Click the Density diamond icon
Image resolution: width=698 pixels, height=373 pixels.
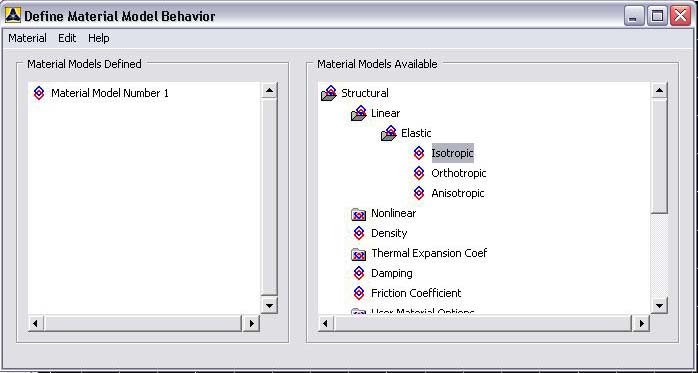359,233
